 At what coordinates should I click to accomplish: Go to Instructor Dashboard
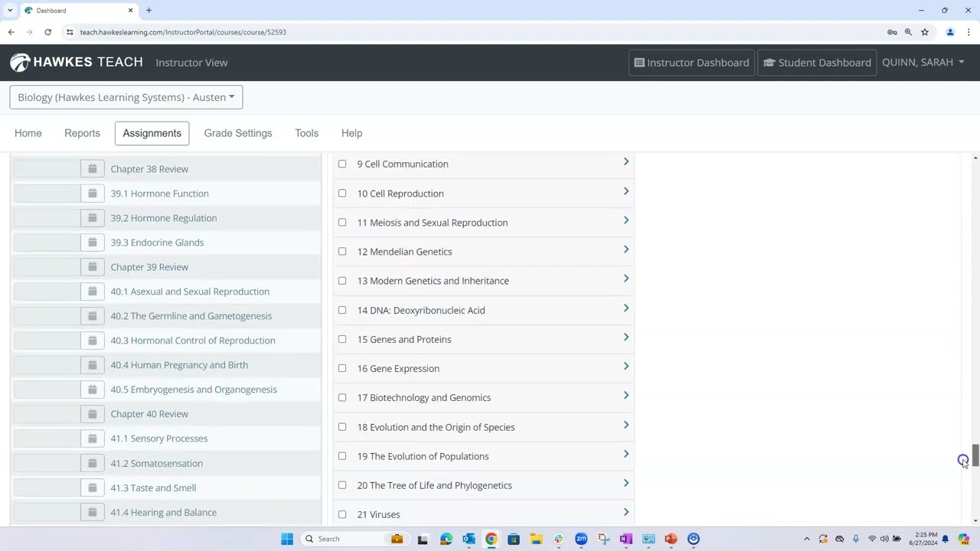[692, 63]
